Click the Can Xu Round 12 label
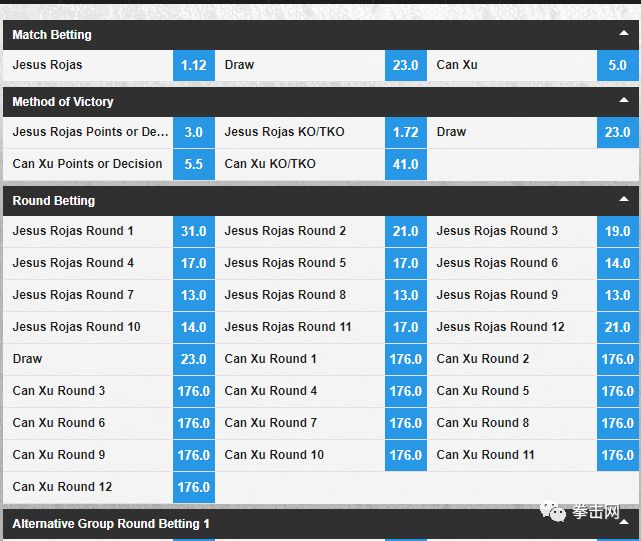 coord(62,487)
